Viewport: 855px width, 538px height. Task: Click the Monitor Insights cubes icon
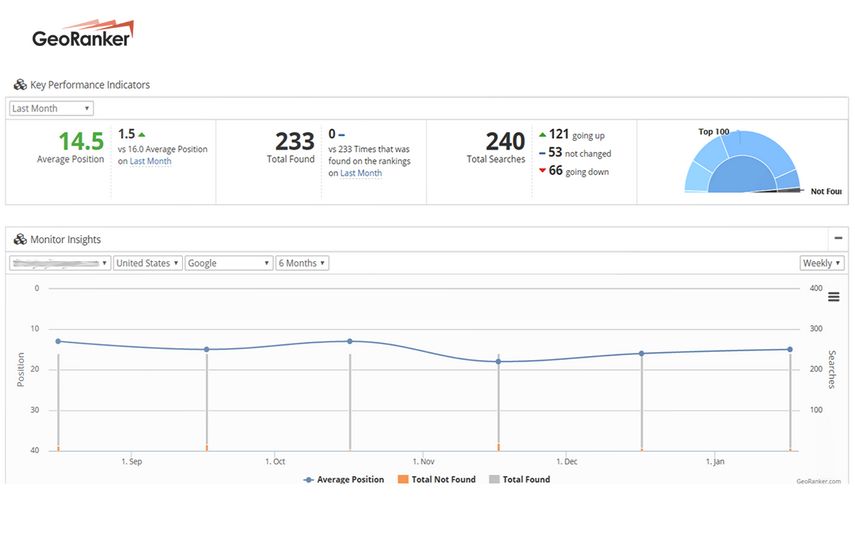point(20,239)
